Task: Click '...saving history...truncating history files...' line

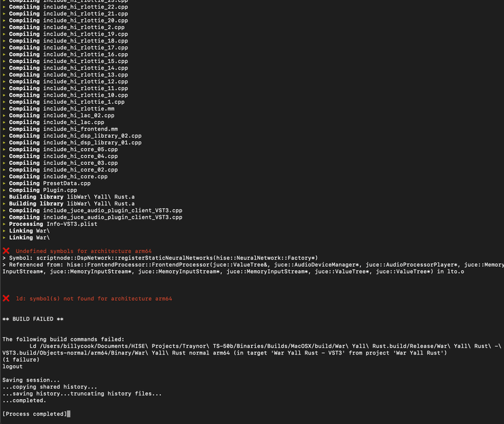Action: point(82,394)
